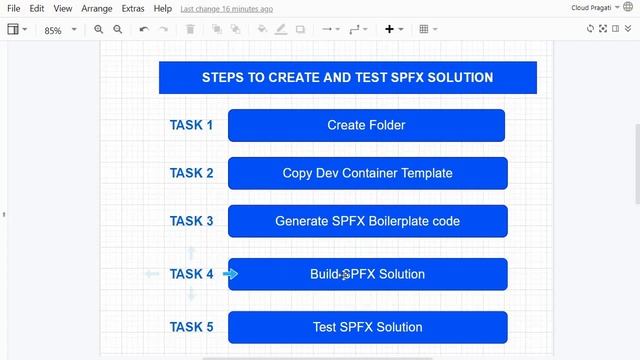Image resolution: width=640 pixels, height=360 pixels.
Task: Open the Edit menu
Action: click(x=36, y=9)
